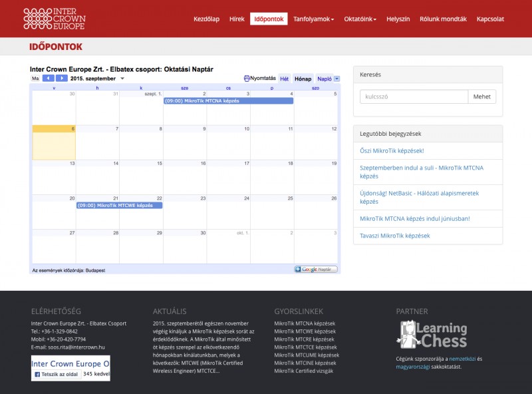532x394 pixels.
Task: Open the 2015. szeptember date picker arrow
Action: coord(121,79)
